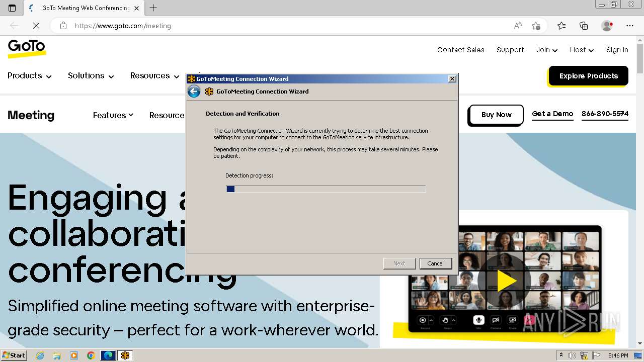Click the address bar URL

pyautogui.click(x=123, y=26)
